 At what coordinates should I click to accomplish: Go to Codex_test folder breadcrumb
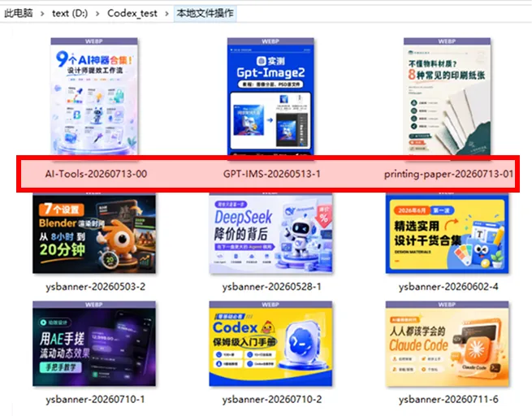point(132,13)
